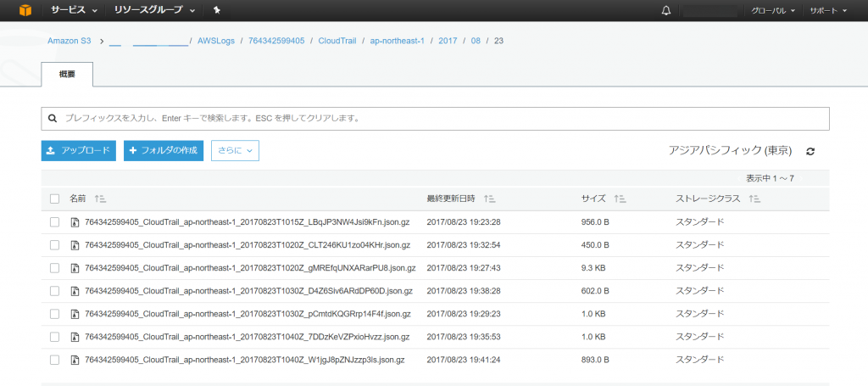Go to Amazon S3 breadcrumb link
Viewport: 868px width, 386px height.
70,41
